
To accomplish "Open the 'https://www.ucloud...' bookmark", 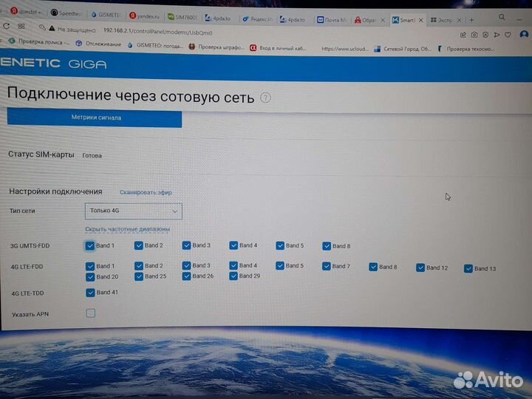I will pos(345,49).
